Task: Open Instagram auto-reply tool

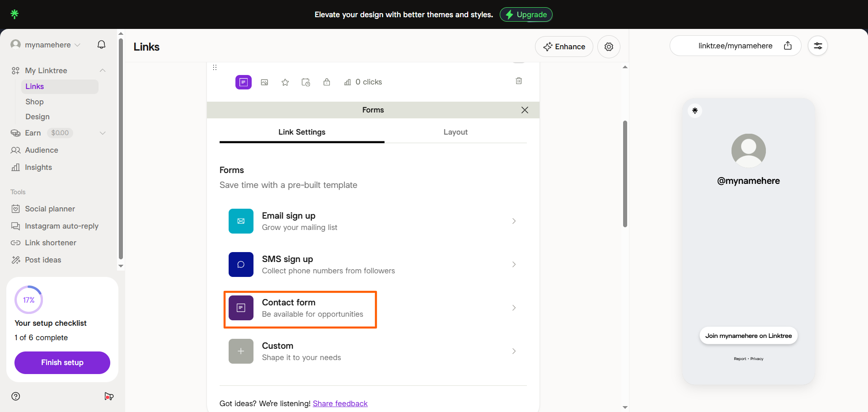Action: click(61, 226)
